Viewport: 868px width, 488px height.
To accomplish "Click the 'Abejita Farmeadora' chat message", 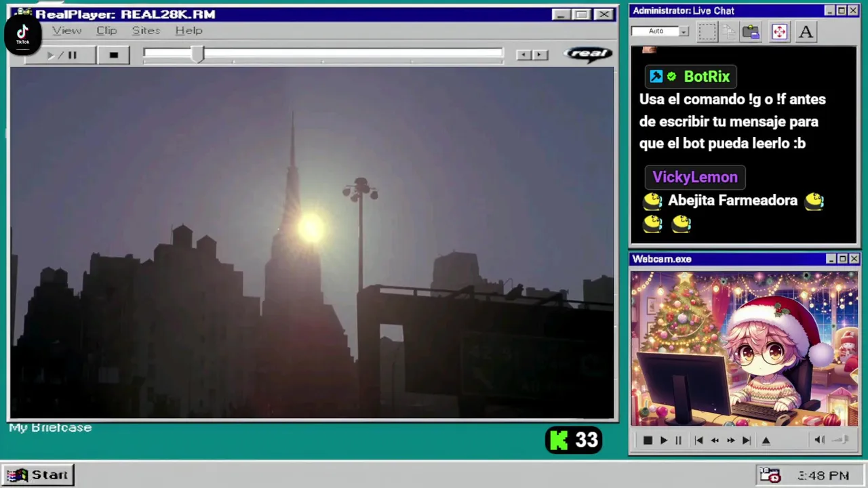I will click(732, 201).
